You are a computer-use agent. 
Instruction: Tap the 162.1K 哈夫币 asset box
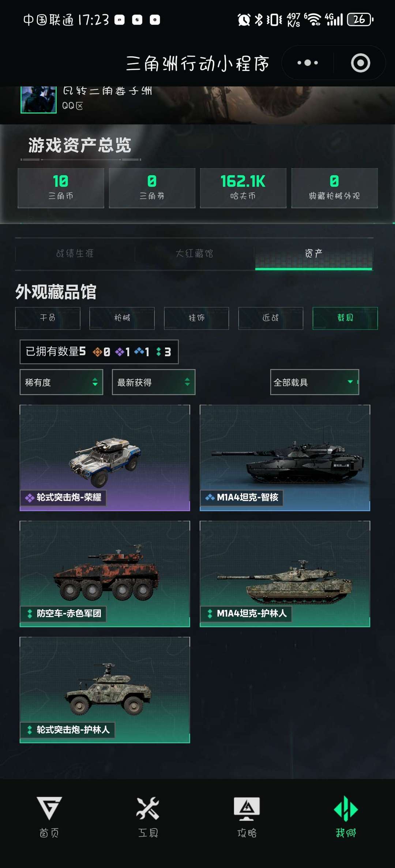click(243, 188)
